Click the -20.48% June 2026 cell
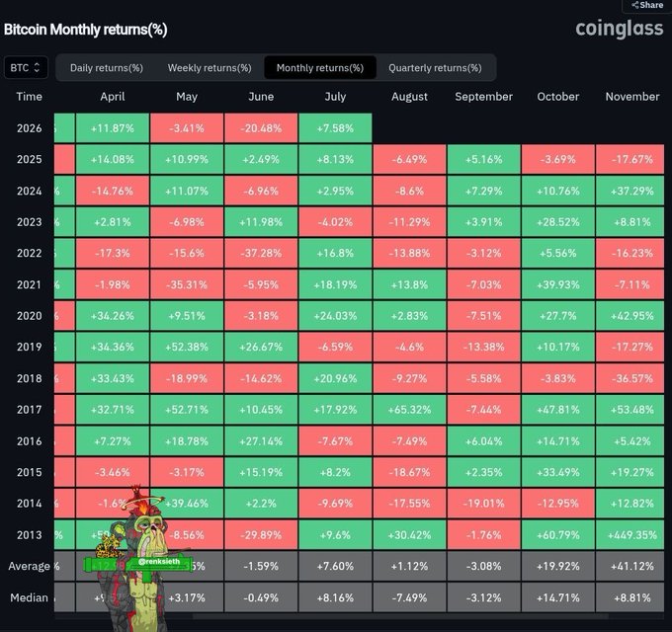The image size is (672, 632). pos(261,128)
